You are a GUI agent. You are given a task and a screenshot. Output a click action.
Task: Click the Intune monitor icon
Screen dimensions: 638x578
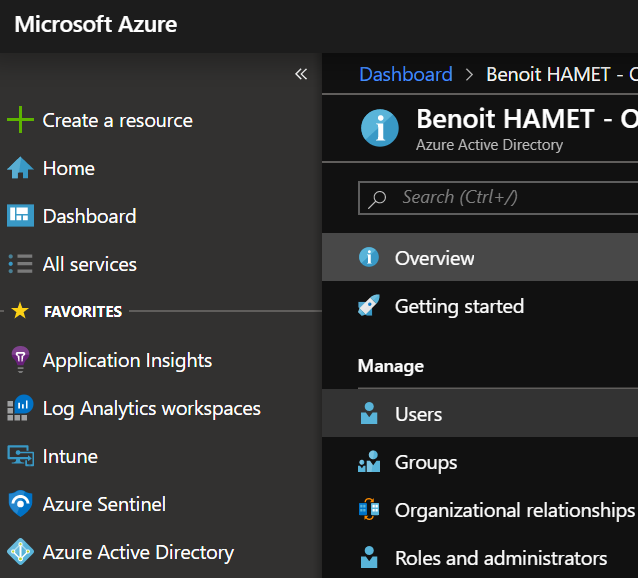click(20, 456)
